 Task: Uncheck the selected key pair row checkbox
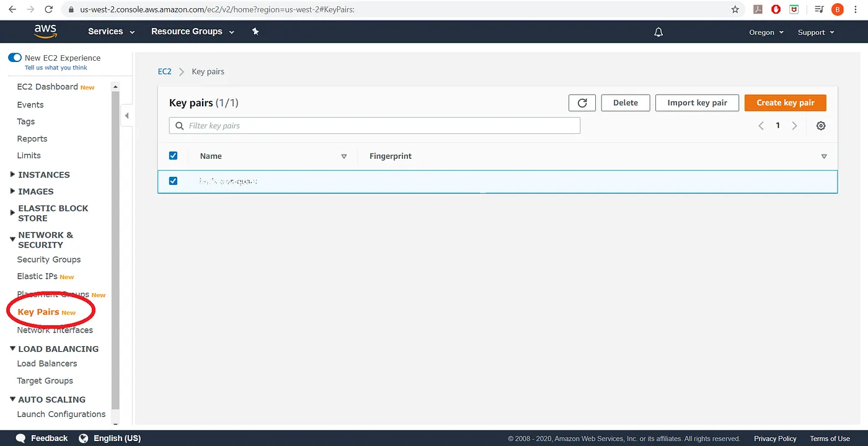coord(174,181)
